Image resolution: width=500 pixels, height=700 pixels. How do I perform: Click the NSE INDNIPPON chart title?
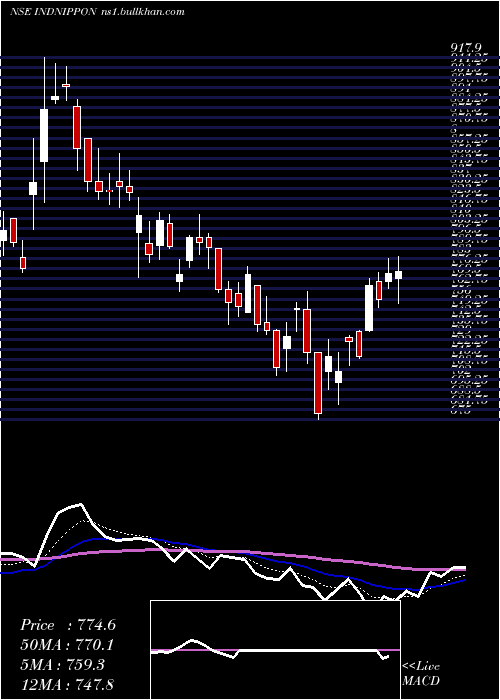tap(52, 12)
